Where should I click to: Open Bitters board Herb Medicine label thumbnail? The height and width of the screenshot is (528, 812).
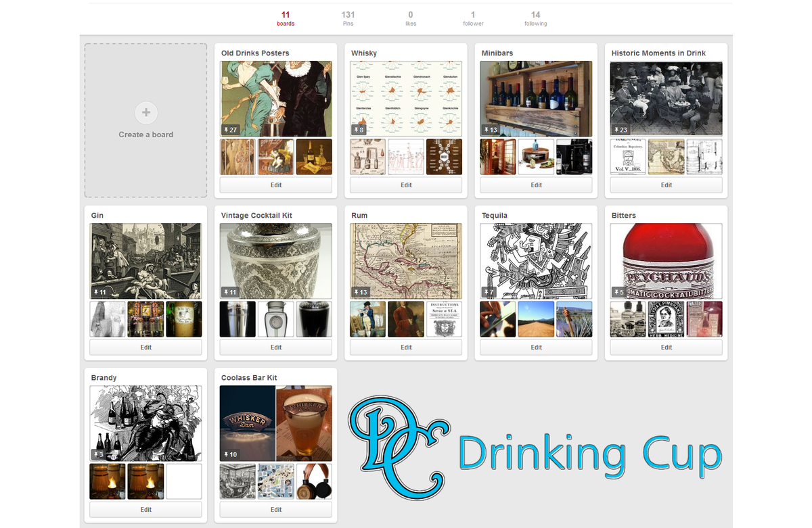tap(666, 319)
